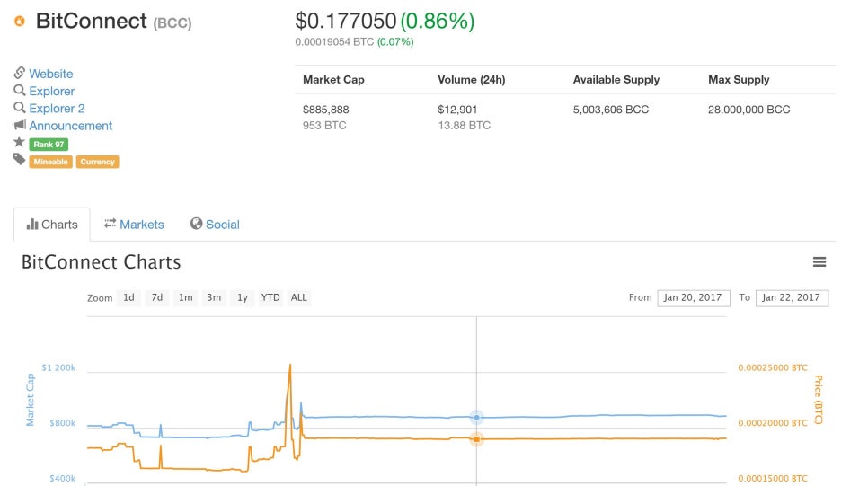This screenshot has height=486, width=868.
Task: Open the Announcement link
Action: (x=71, y=126)
